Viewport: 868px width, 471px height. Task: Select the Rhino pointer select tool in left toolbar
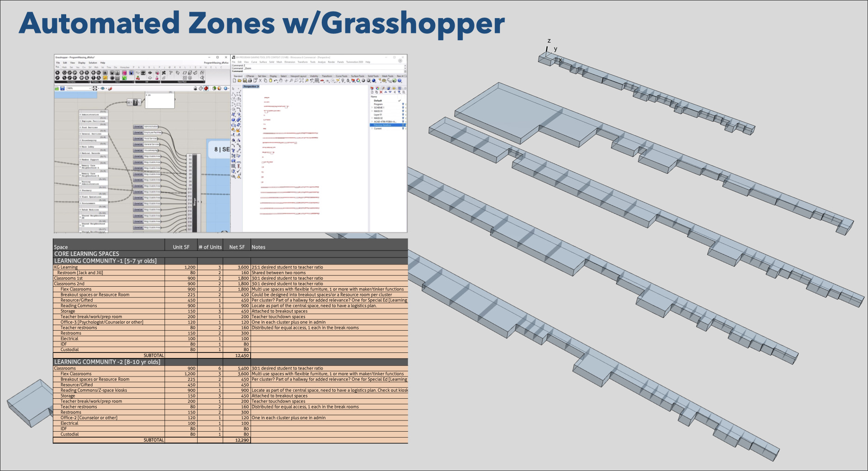tap(233, 88)
